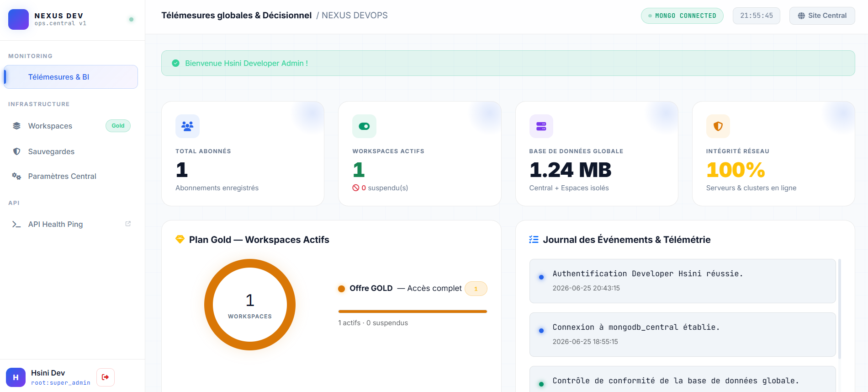Click the Journal des Événements & Télémétrie heading
This screenshot has width=868, height=392.
[x=626, y=240]
